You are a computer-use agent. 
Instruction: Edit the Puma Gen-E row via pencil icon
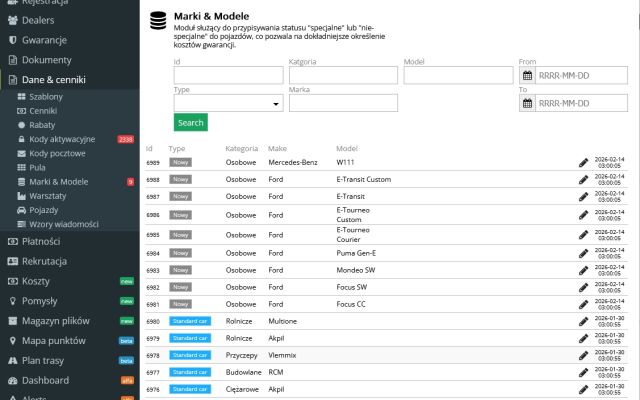pyautogui.click(x=583, y=253)
